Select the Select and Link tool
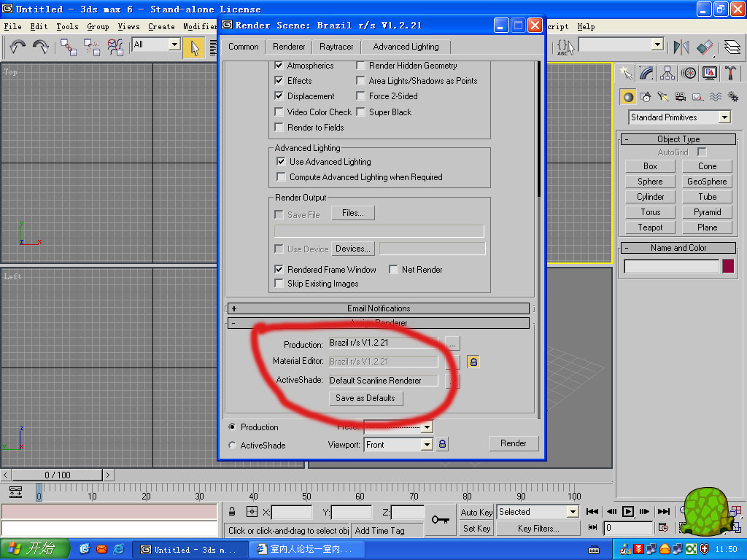This screenshot has height=560, width=747. [x=69, y=47]
